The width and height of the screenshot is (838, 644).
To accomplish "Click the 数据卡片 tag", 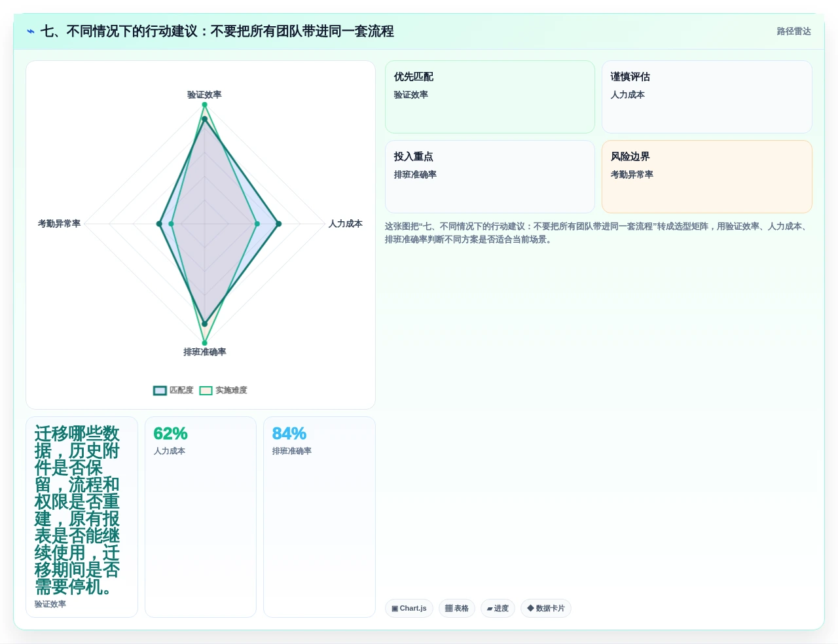I will tap(546, 608).
